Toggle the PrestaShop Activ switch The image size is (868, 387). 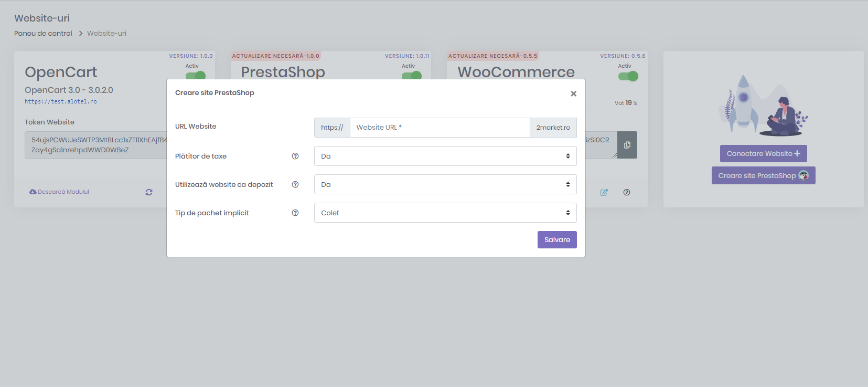point(412,76)
